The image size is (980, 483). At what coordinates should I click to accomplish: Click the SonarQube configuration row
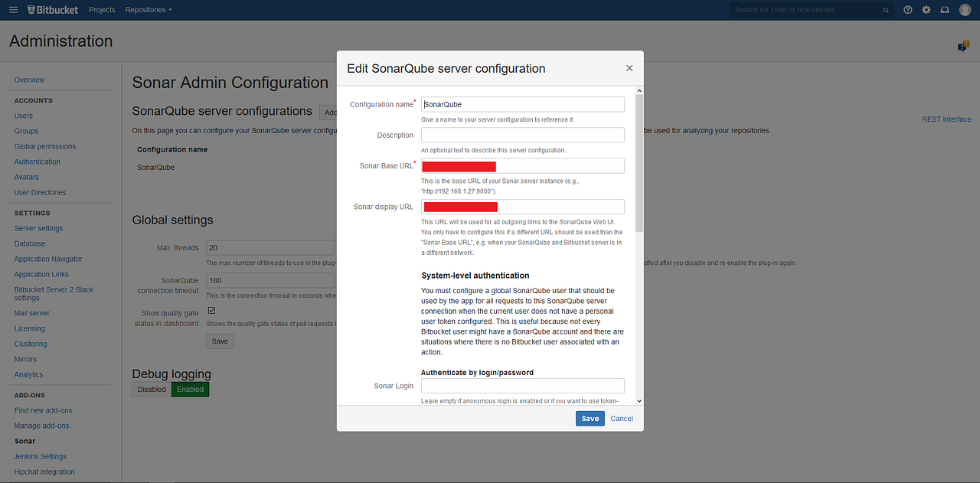[155, 167]
